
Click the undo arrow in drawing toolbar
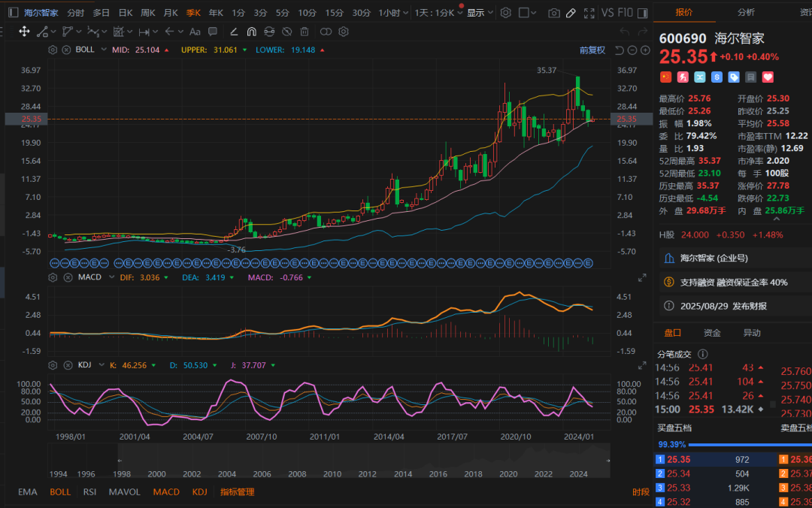[625, 32]
